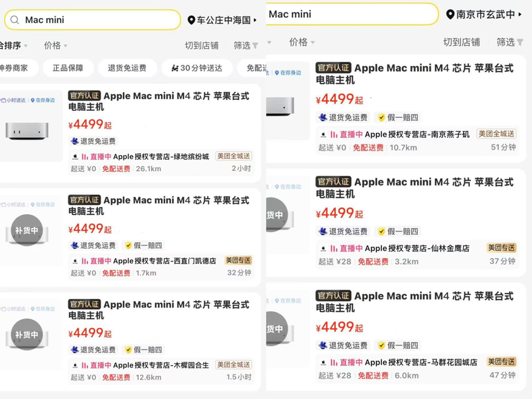This screenshot has width=532, height=399.
Task: Open Apple授权专营店-南京燕子矶 store link
Action: (x=417, y=134)
